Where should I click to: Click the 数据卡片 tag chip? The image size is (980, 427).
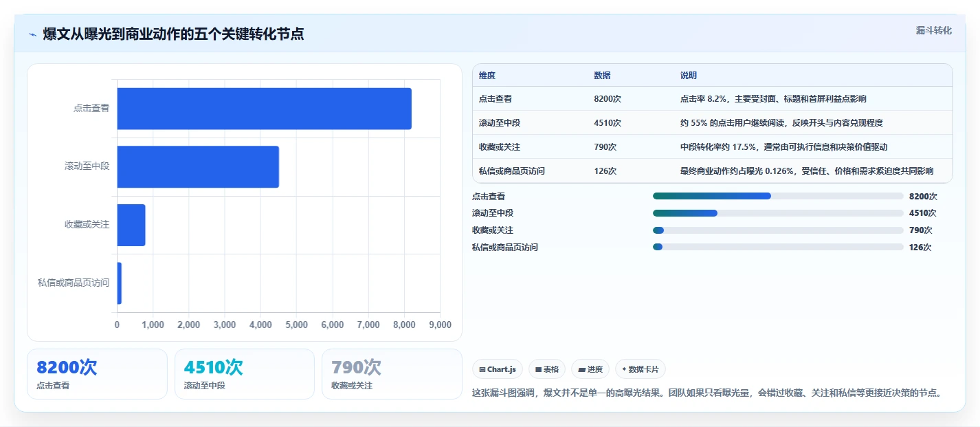click(x=641, y=369)
